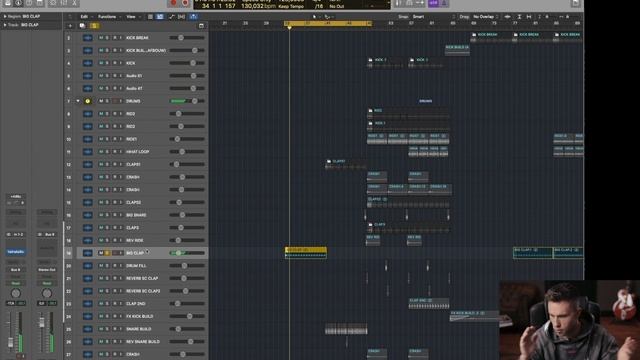640x360 pixels.
Task: Select the CLAP 2ND track name
Action: coord(136,304)
